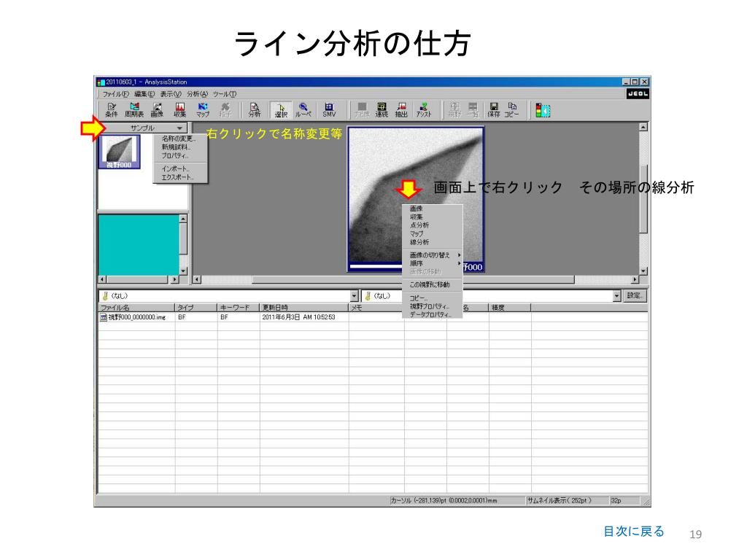Click the file icon beside 視野000_0000000.img

[x=103, y=317]
